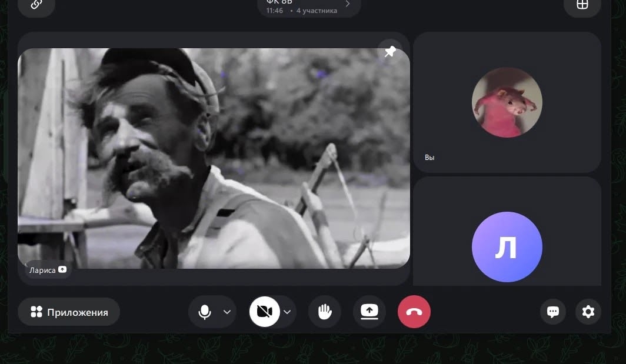Click the "Вы" label

429,158
